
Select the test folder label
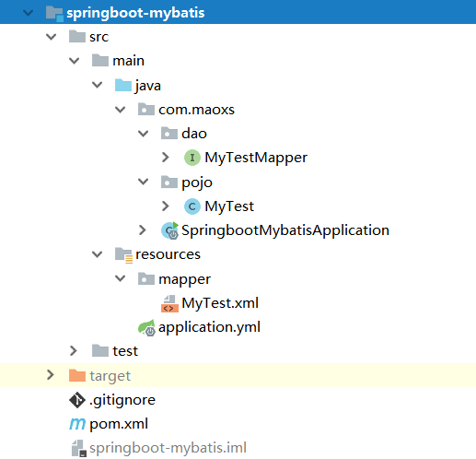(x=125, y=351)
